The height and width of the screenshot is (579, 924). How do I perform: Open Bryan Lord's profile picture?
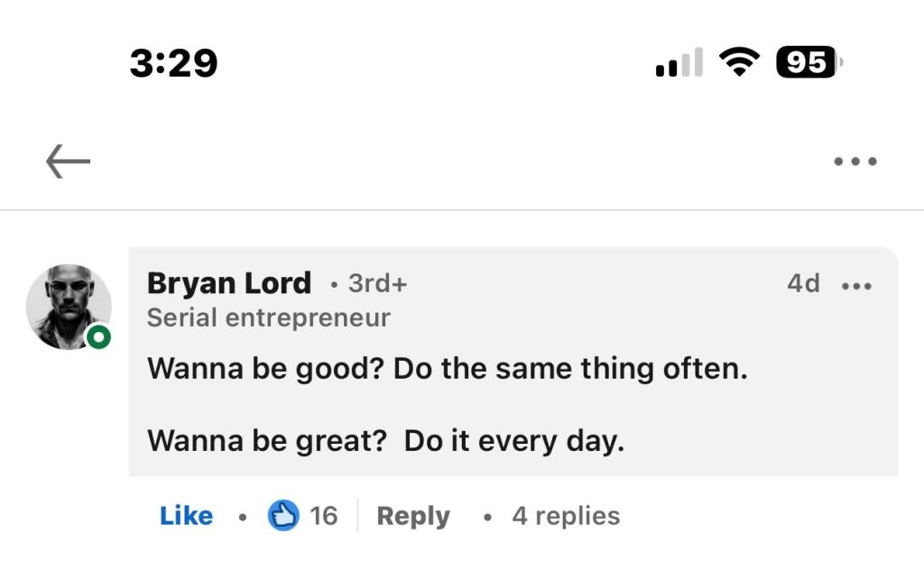(69, 307)
